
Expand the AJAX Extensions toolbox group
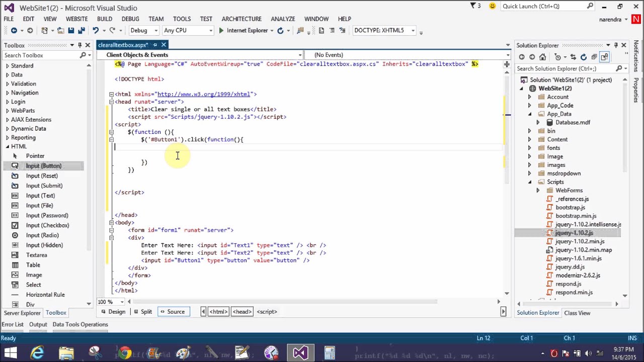pos(7,120)
